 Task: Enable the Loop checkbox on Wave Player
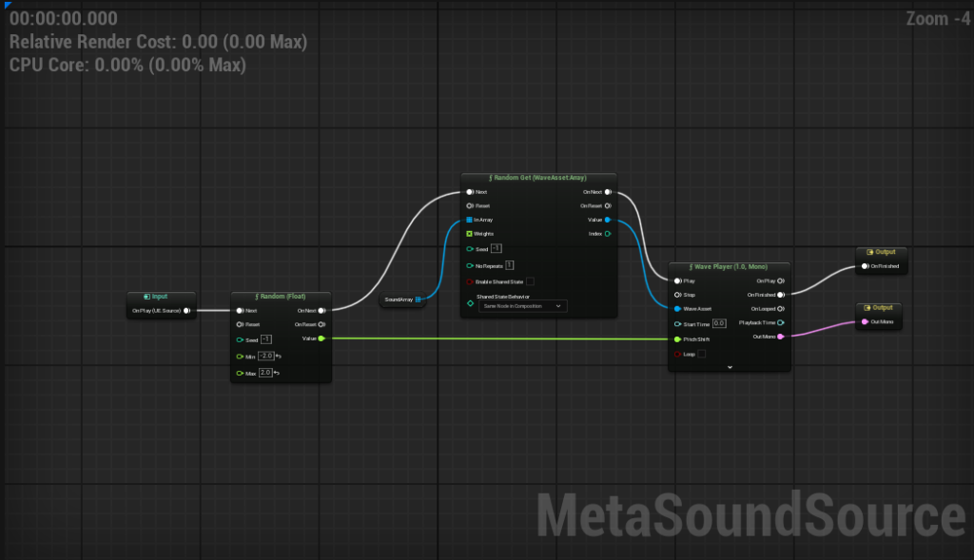click(x=701, y=353)
